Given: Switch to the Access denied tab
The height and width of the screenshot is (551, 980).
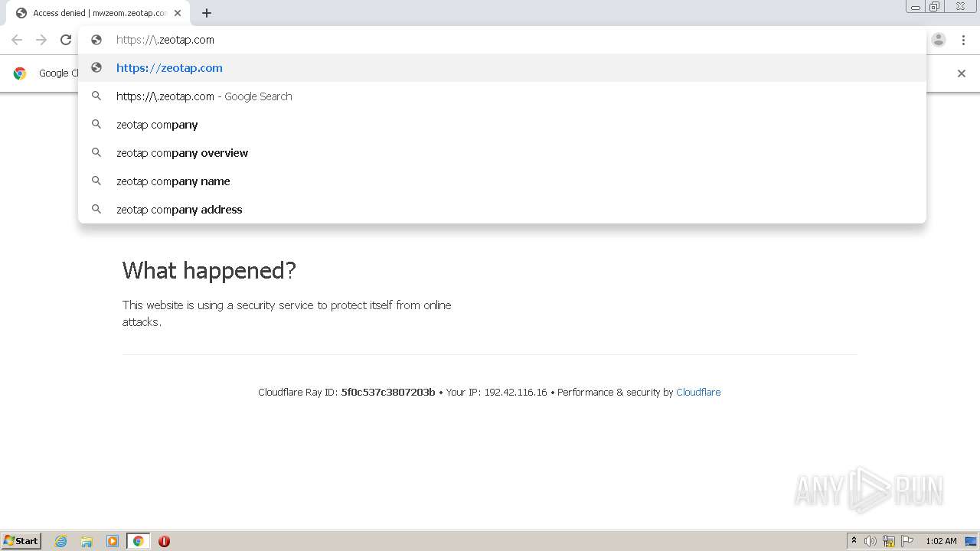Looking at the screenshot, I should (98, 13).
